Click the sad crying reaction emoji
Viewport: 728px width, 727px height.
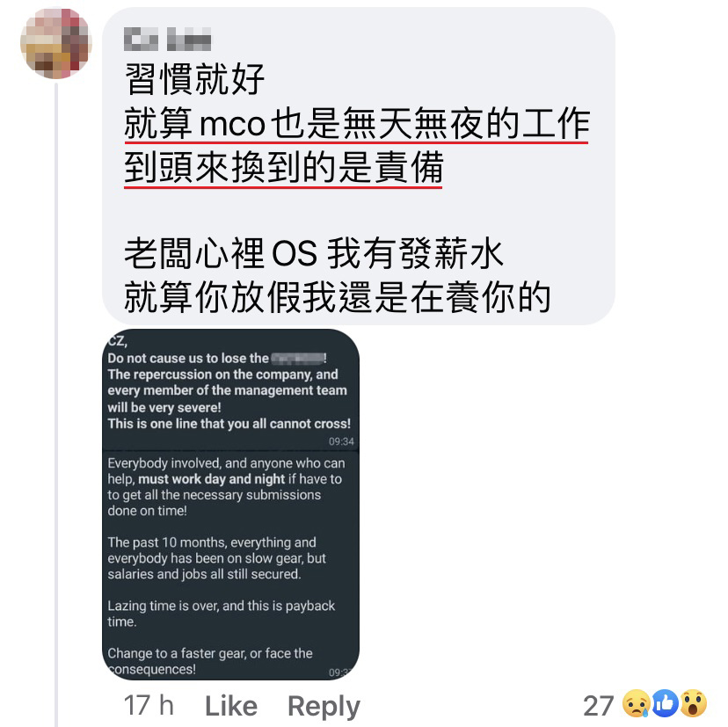pyautogui.click(x=636, y=704)
